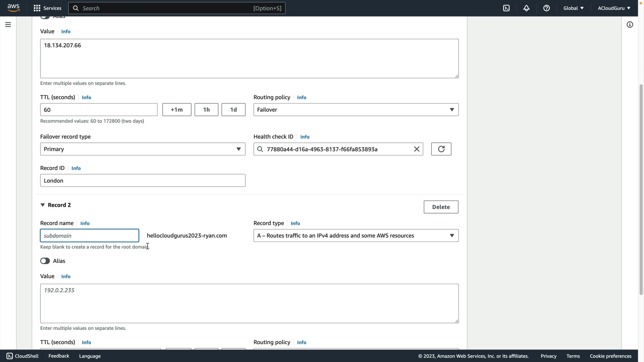Toggle the Alias switch for Record 2

click(x=45, y=261)
